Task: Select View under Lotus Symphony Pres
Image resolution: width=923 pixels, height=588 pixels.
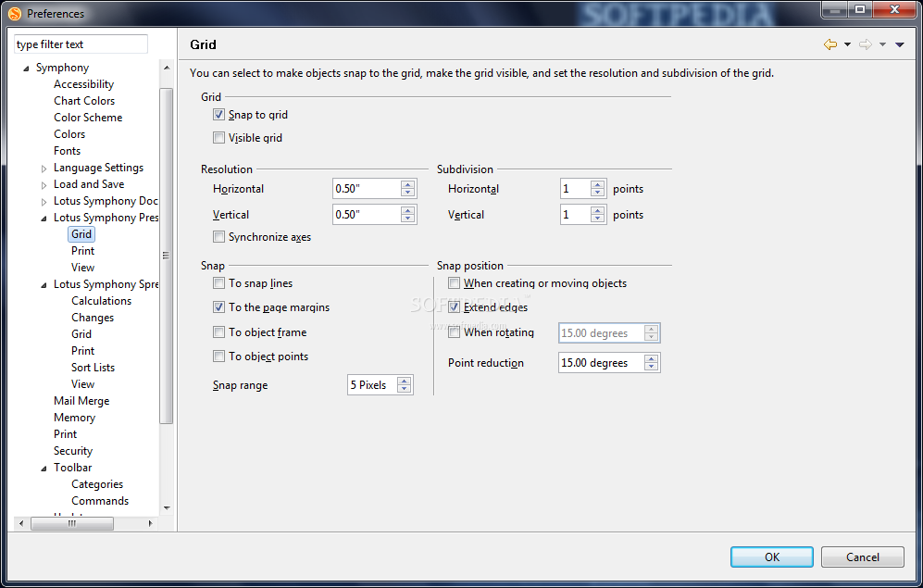Action: click(83, 268)
